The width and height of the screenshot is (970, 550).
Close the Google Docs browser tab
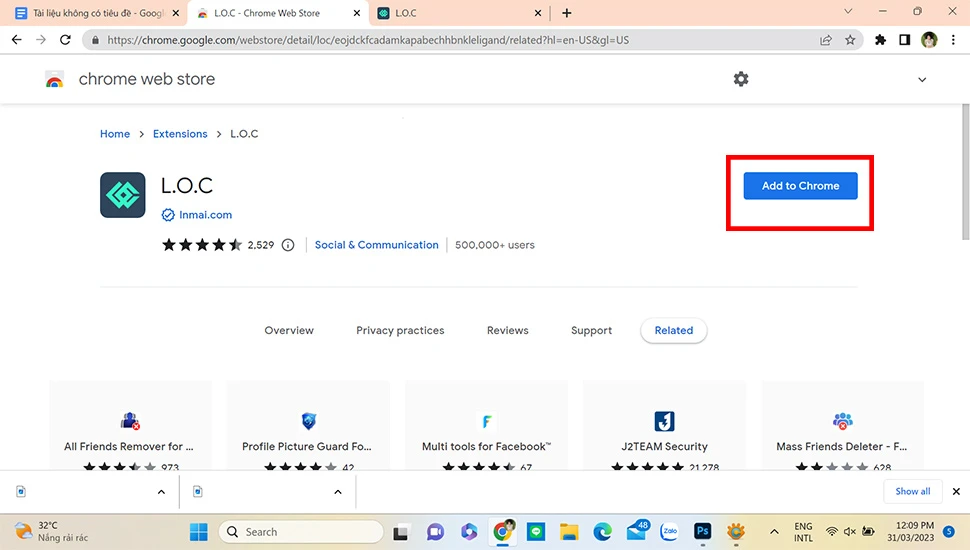(175, 13)
